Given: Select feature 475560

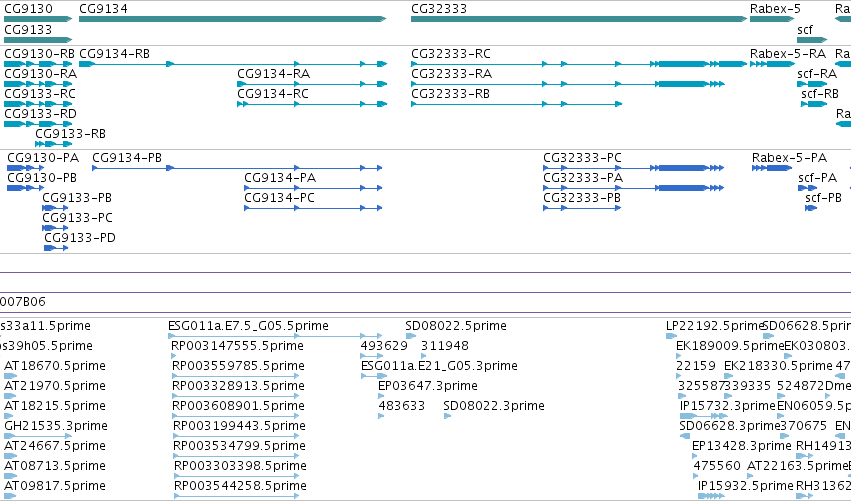Looking at the screenshot, I should (x=717, y=466).
